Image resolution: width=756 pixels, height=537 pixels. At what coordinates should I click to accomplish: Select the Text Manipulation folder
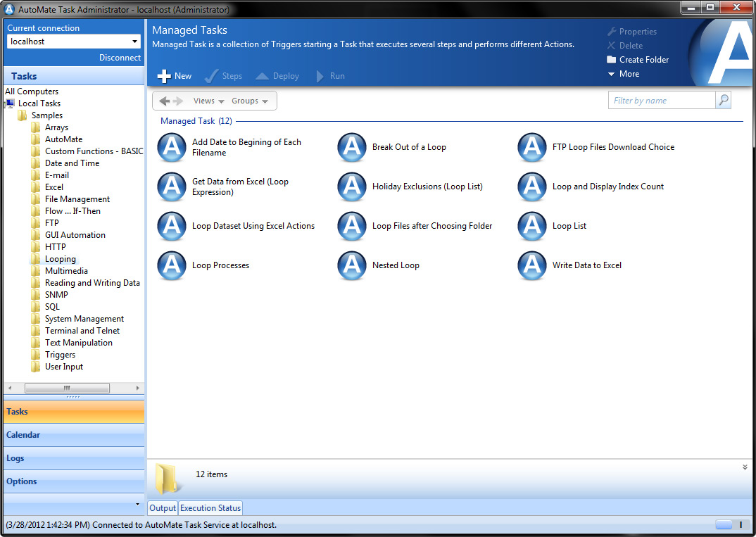[x=79, y=343]
